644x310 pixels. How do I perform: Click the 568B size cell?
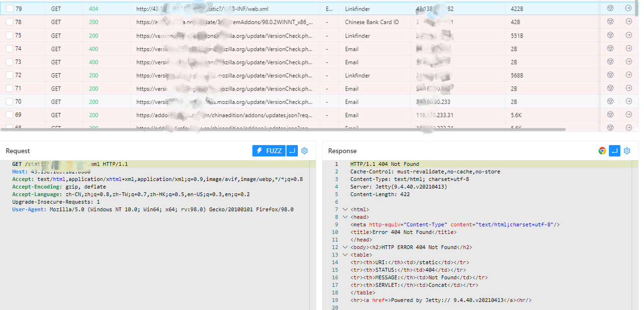point(517,75)
